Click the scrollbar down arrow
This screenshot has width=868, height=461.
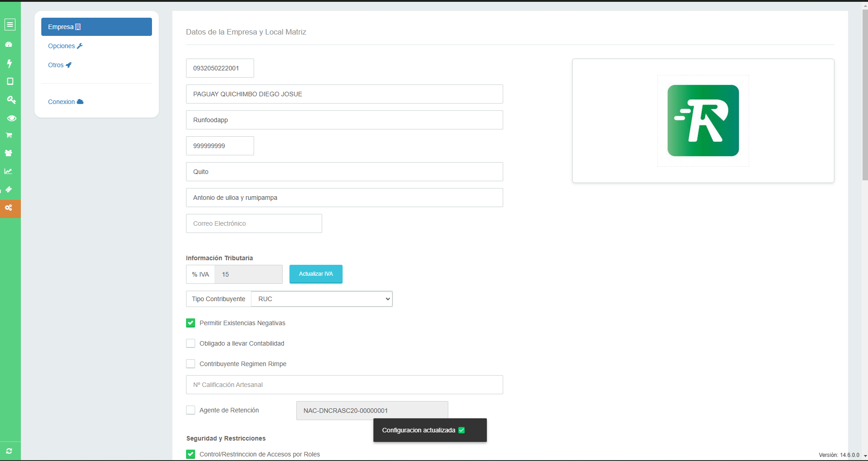click(x=865, y=456)
